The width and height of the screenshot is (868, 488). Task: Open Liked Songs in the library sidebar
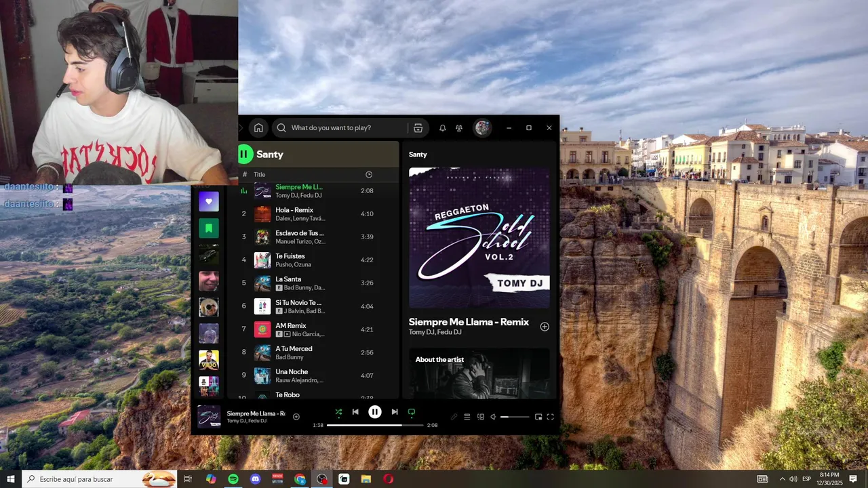pyautogui.click(x=209, y=201)
